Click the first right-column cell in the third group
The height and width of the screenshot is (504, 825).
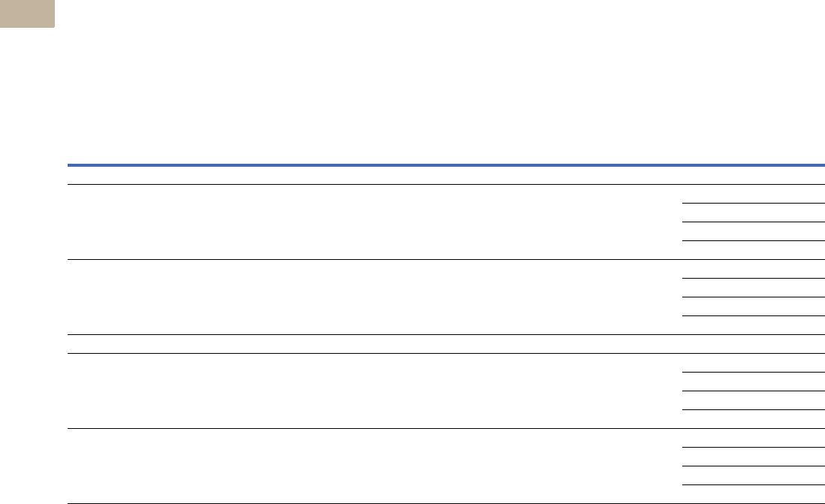754,363
